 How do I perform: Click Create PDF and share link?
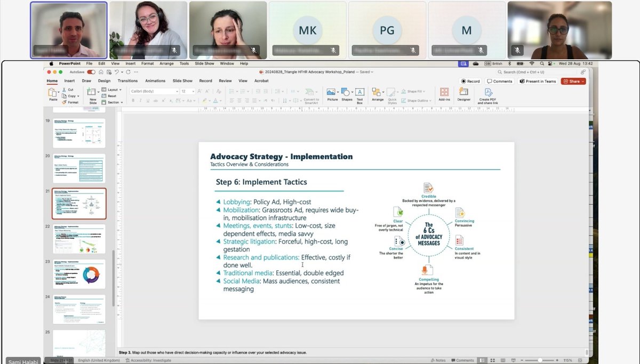tap(487, 96)
